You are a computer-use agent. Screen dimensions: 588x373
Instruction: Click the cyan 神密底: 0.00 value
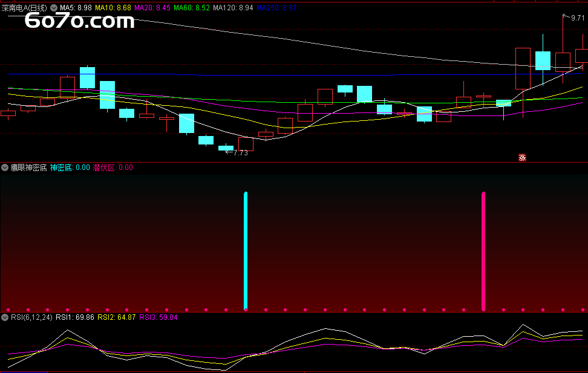[70, 167]
